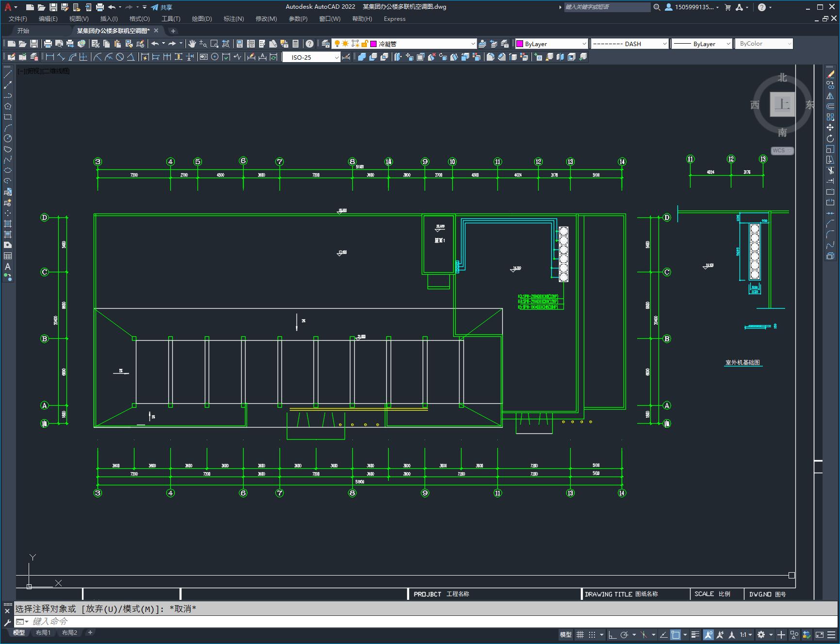The image size is (840, 644).
Task: Open the 文件(F) menu
Action: click(18, 19)
